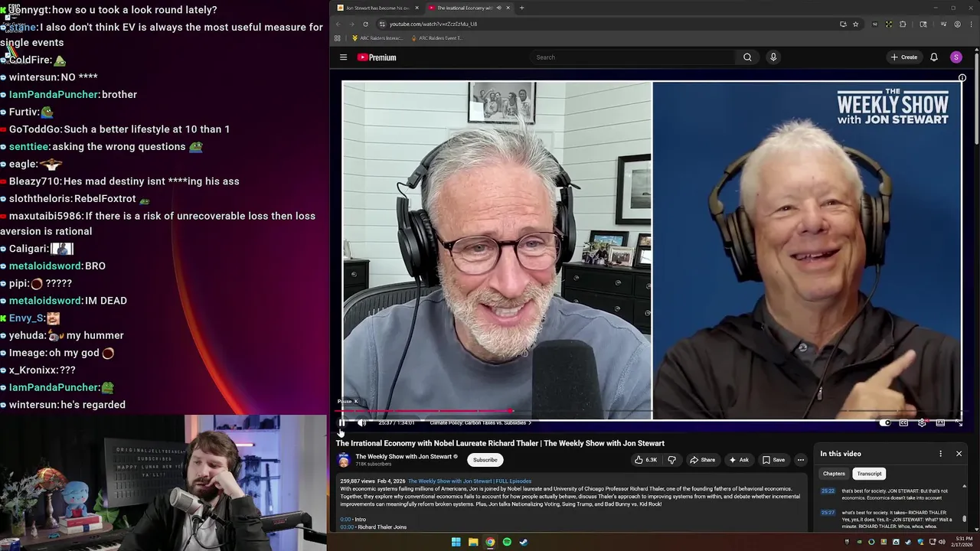Open Spotify from the taskbar
Screen dimensions: 980x551
pos(507,542)
